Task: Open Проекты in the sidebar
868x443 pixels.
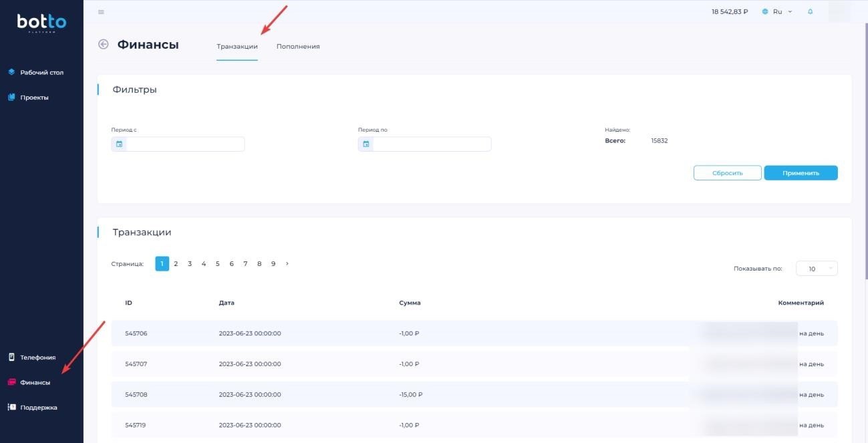Action: coord(34,98)
